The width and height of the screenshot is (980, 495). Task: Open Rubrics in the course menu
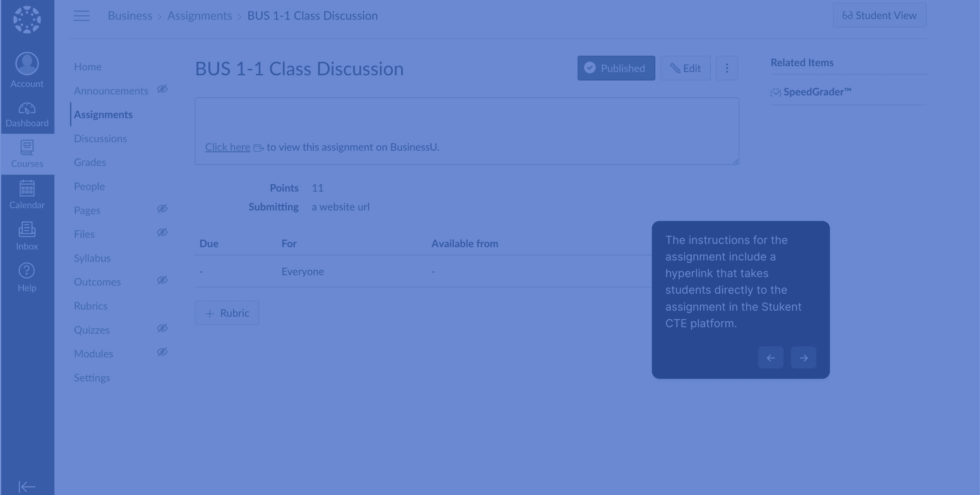pyautogui.click(x=91, y=306)
